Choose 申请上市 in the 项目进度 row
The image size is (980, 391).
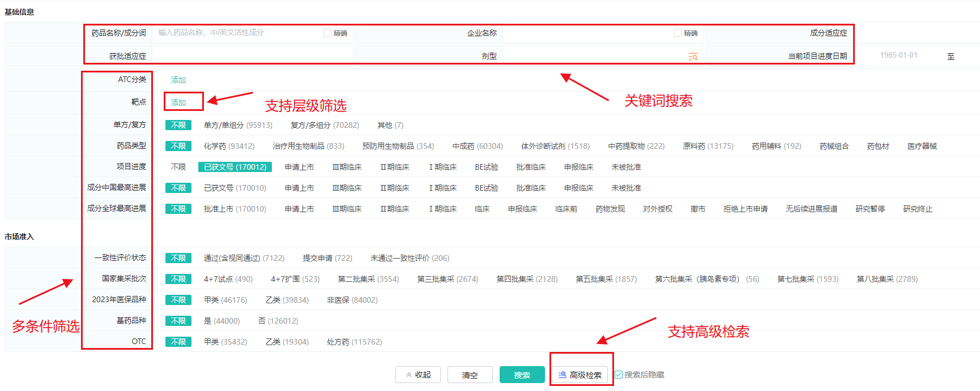(299, 167)
